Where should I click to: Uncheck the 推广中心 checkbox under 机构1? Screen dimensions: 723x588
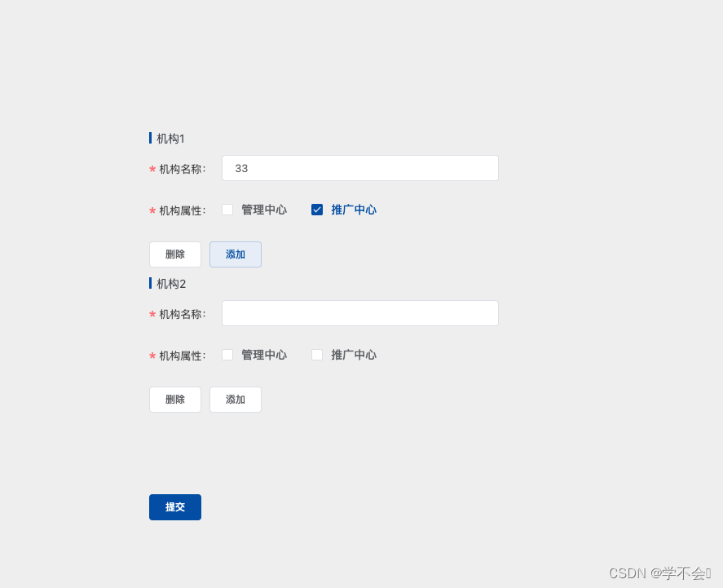[x=316, y=210]
